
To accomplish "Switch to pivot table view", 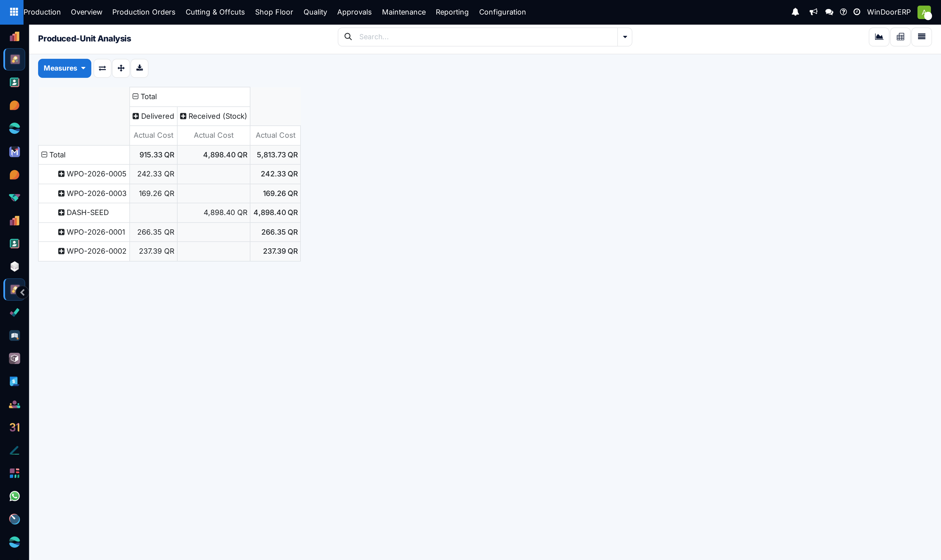I will tap(900, 37).
